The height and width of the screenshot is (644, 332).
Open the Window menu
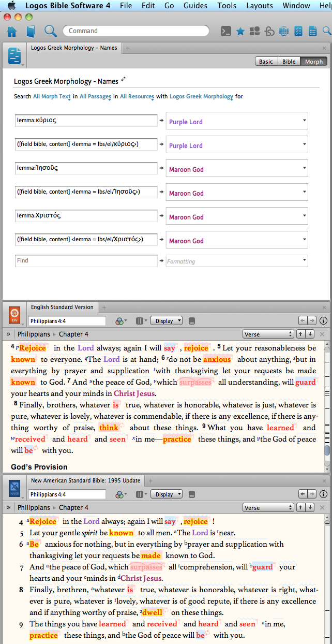pyautogui.click(x=296, y=6)
